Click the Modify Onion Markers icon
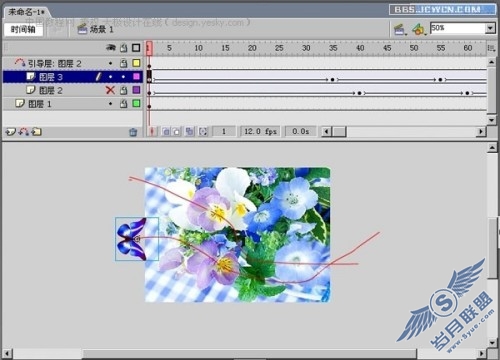The height and width of the screenshot is (360, 500). (x=203, y=132)
